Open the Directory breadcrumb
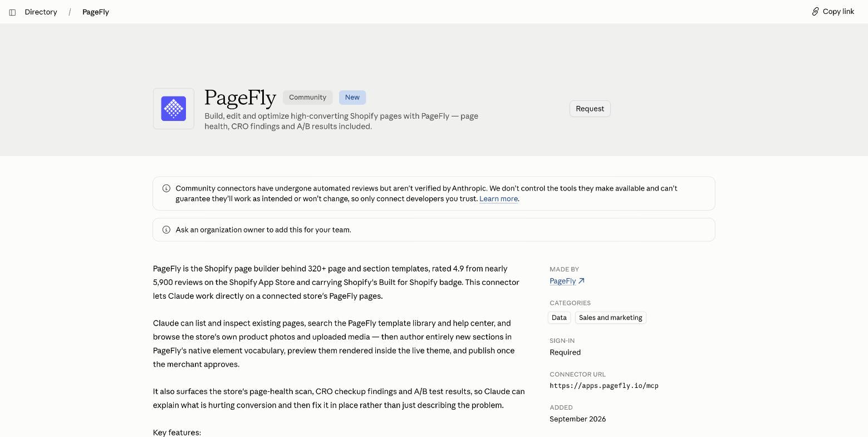Image resolution: width=868 pixels, height=437 pixels. click(x=41, y=12)
